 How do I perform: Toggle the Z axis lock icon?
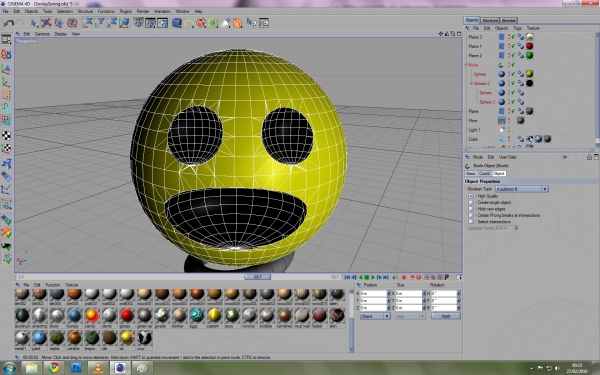112,23
